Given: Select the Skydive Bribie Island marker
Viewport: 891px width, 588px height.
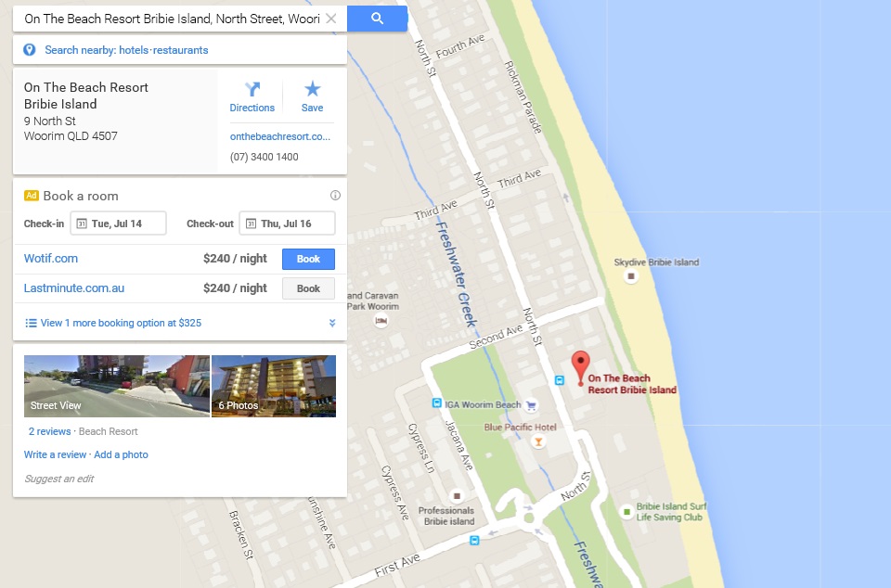Looking at the screenshot, I should coord(631,276).
